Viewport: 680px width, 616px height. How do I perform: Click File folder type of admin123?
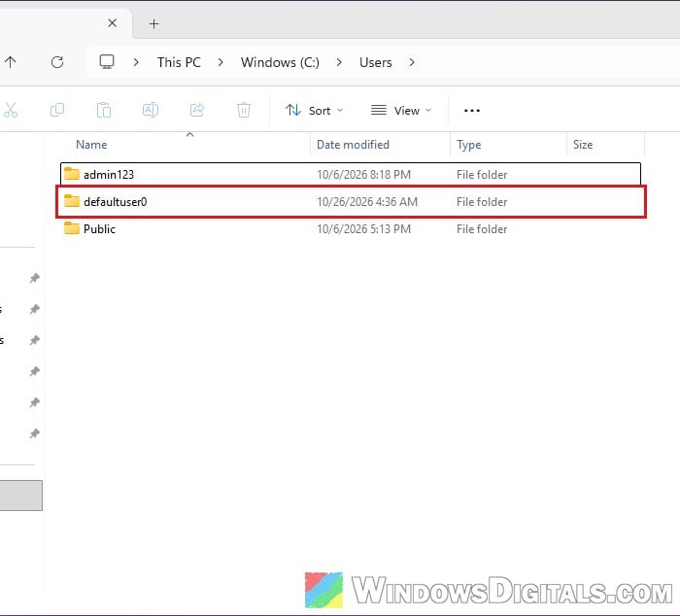click(482, 174)
